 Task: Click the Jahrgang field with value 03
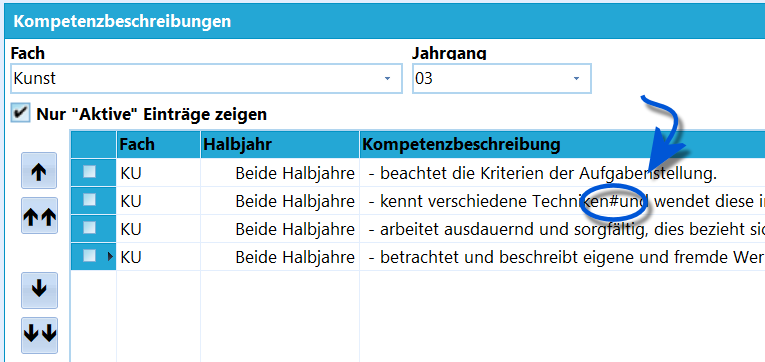(502, 79)
